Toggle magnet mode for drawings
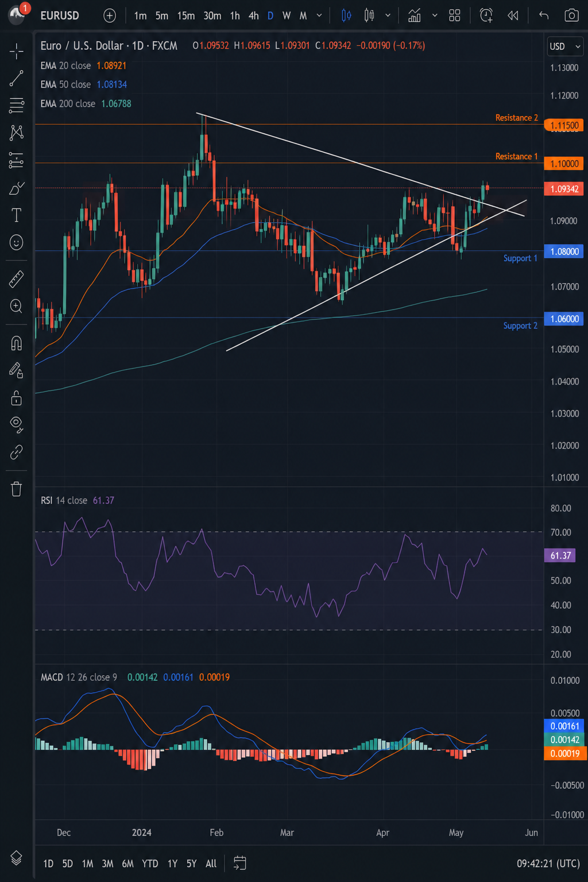This screenshot has height=882, width=588. point(16,343)
